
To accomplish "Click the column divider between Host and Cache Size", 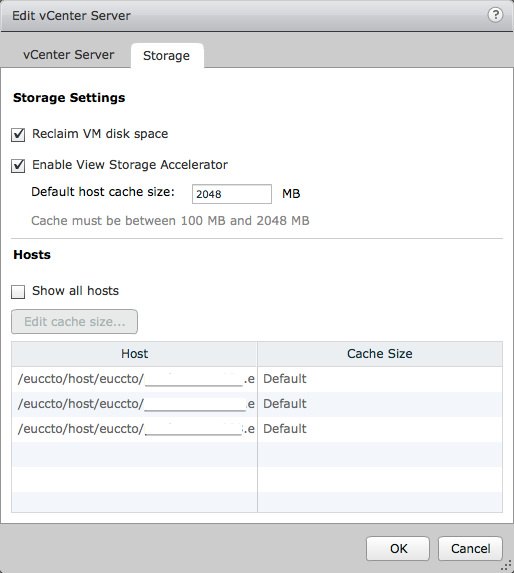I will (x=257, y=354).
